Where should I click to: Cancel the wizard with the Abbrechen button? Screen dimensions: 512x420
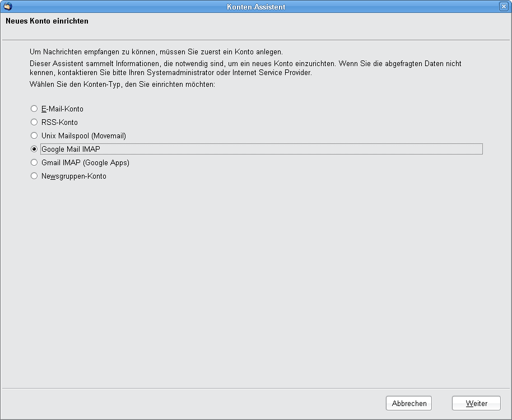409,403
